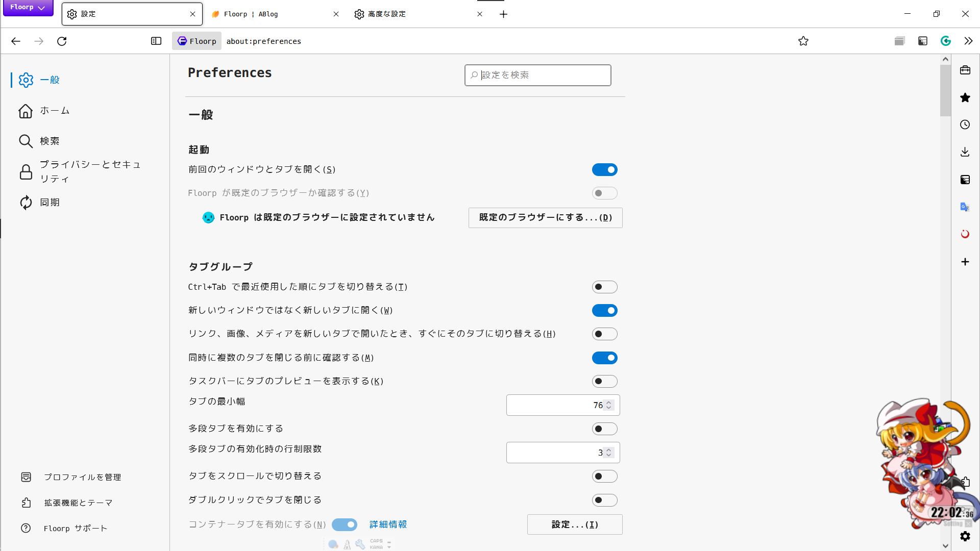Open the Google Translate sidebar panel
The width and height of the screenshot is (980, 551).
965,207
